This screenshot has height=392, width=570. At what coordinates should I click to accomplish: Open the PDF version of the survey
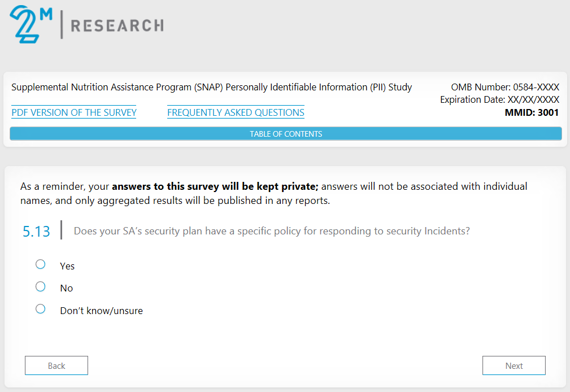point(74,112)
